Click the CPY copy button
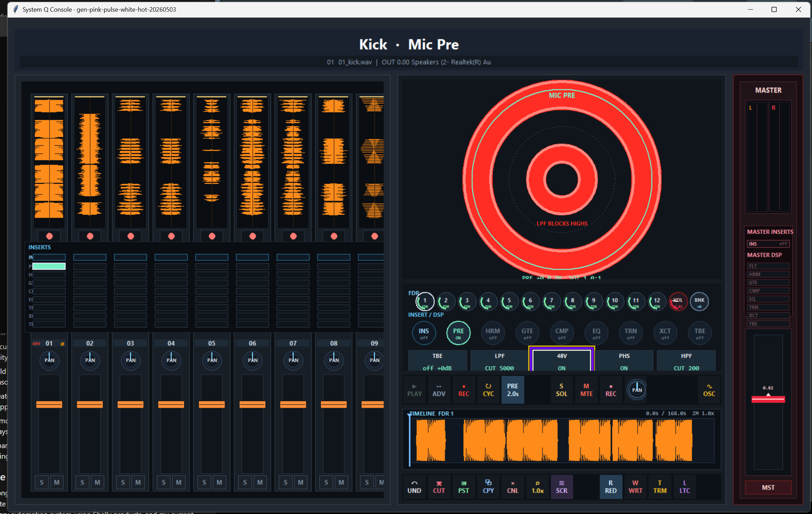The width and height of the screenshot is (812, 514). click(488, 487)
